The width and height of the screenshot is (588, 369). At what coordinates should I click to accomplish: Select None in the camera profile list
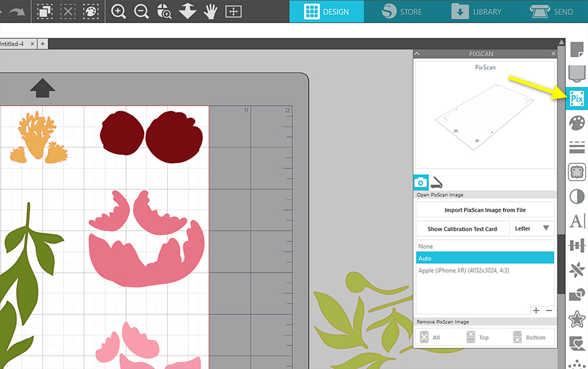pos(485,246)
